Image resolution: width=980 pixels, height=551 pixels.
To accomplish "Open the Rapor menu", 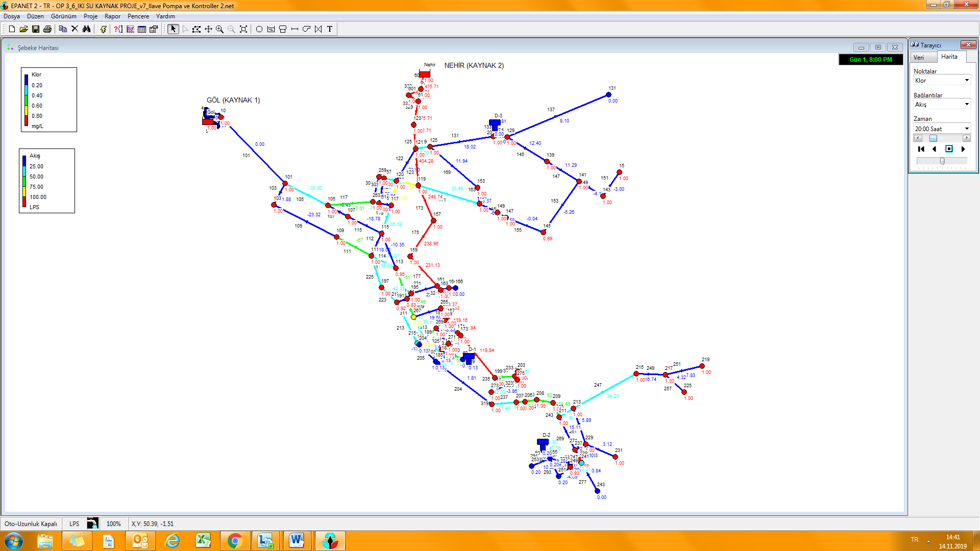I will 112,16.
